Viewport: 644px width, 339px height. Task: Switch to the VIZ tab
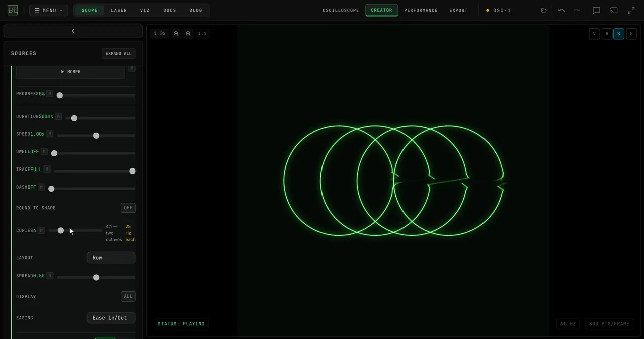tap(145, 10)
